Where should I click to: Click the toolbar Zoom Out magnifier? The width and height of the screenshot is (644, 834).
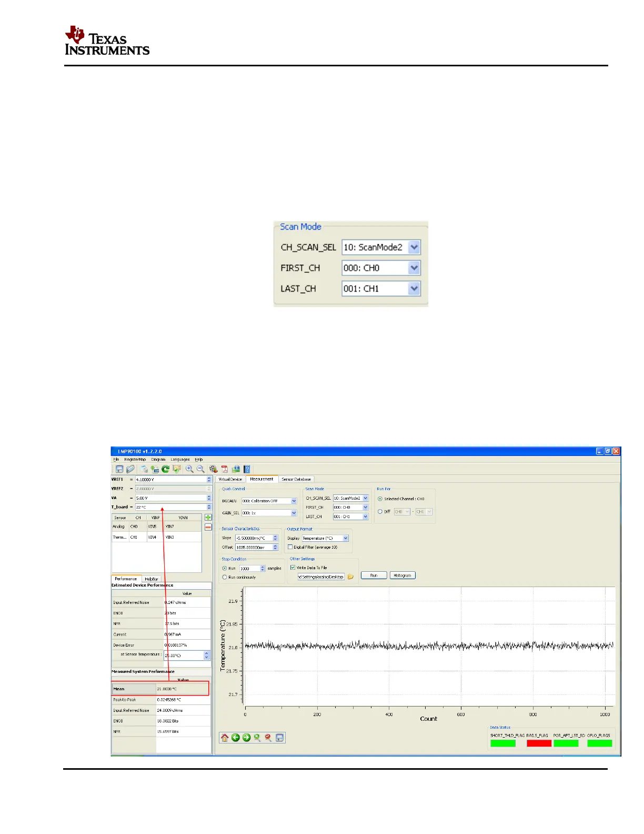click(200, 469)
